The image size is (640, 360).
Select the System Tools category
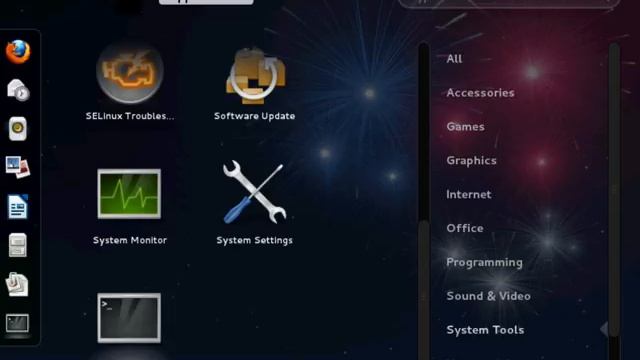pos(485,330)
